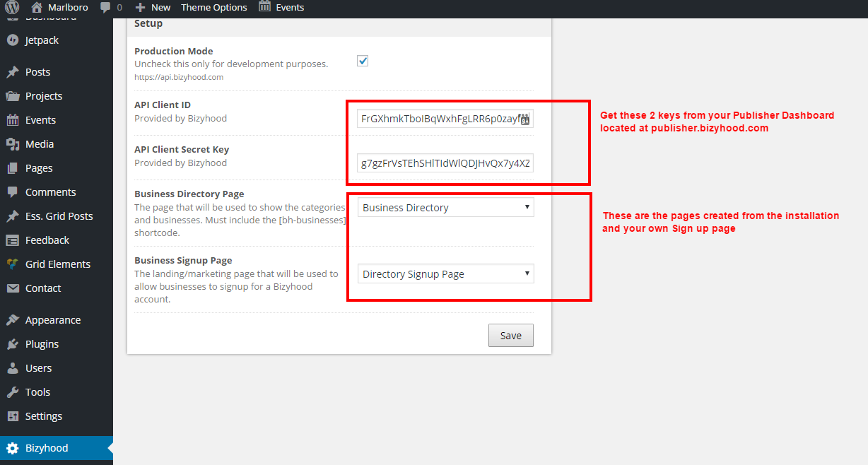Click the Setup section heading

click(x=148, y=23)
